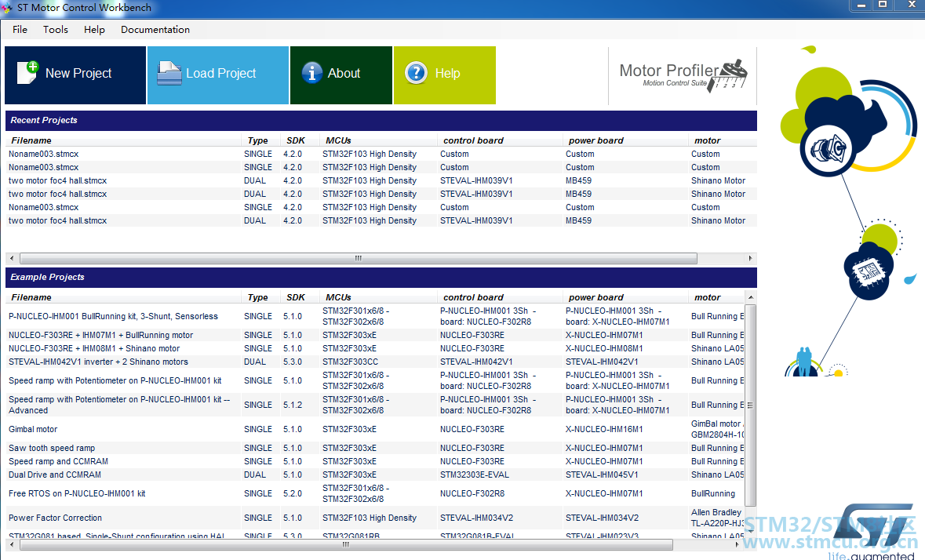Select Speed ramp and CCMRAM example
Viewport: 925px width, 560px height.
(x=375, y=461)
